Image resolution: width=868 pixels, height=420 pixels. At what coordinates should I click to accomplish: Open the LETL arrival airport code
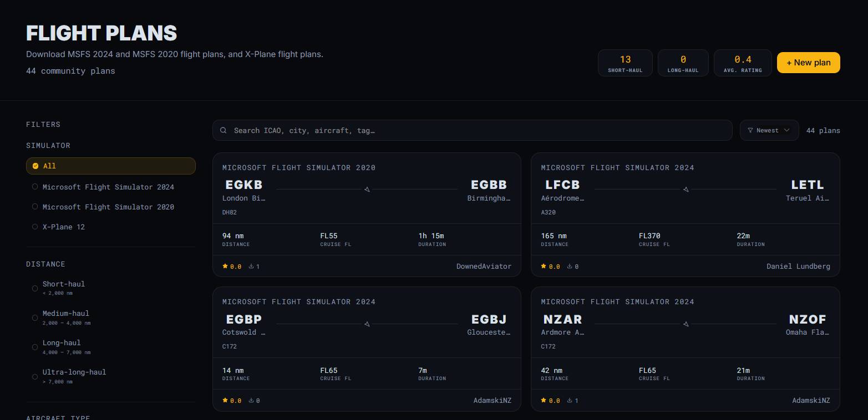pyautogui.click(x=808, y=185)
